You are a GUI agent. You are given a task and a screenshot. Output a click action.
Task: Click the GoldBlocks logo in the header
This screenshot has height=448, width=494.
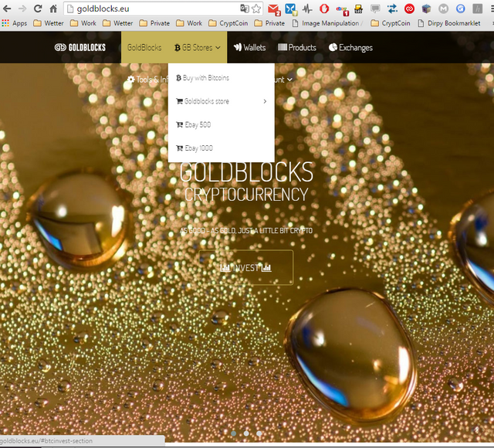point(80,47)
